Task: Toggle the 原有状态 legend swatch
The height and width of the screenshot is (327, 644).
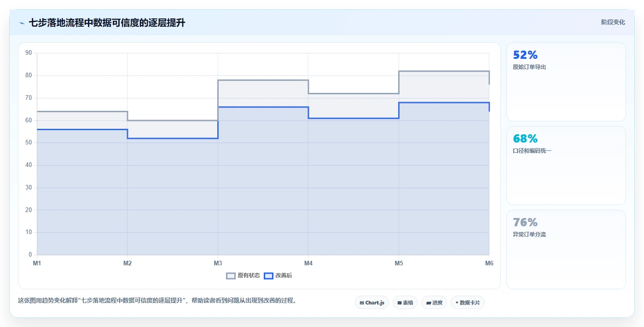Action: click(231, 276)
